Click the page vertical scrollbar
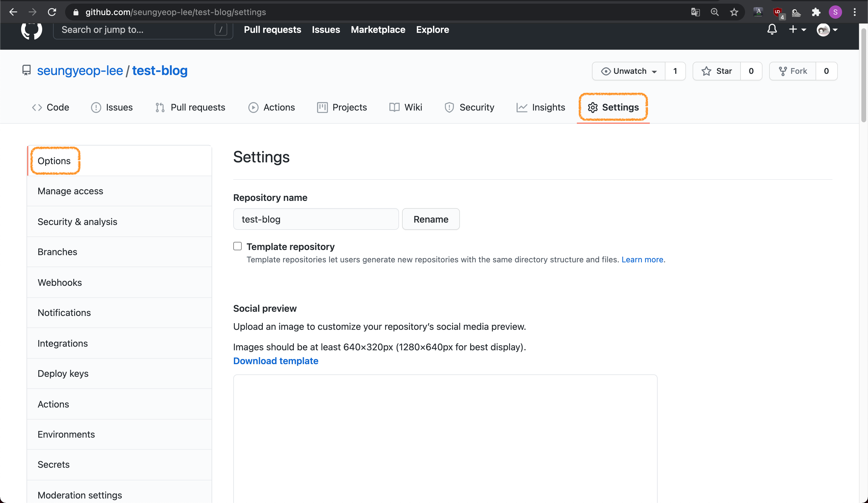The image size is (868, 503). (x=863, y=76)
